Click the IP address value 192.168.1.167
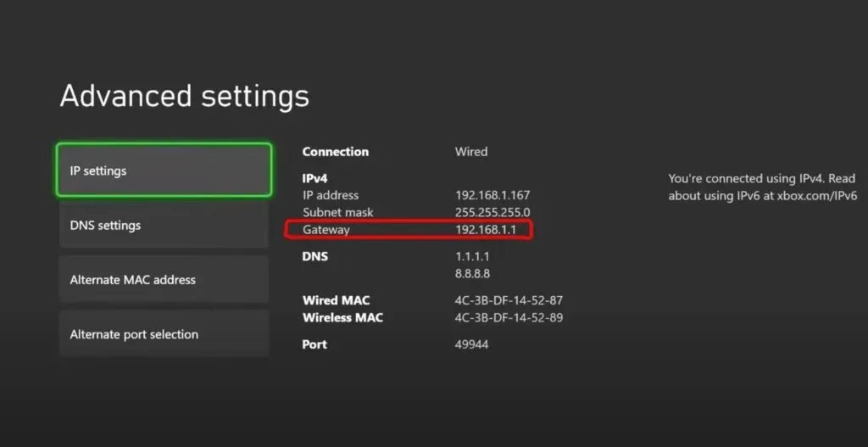868x447 pixels. (492, 195)
